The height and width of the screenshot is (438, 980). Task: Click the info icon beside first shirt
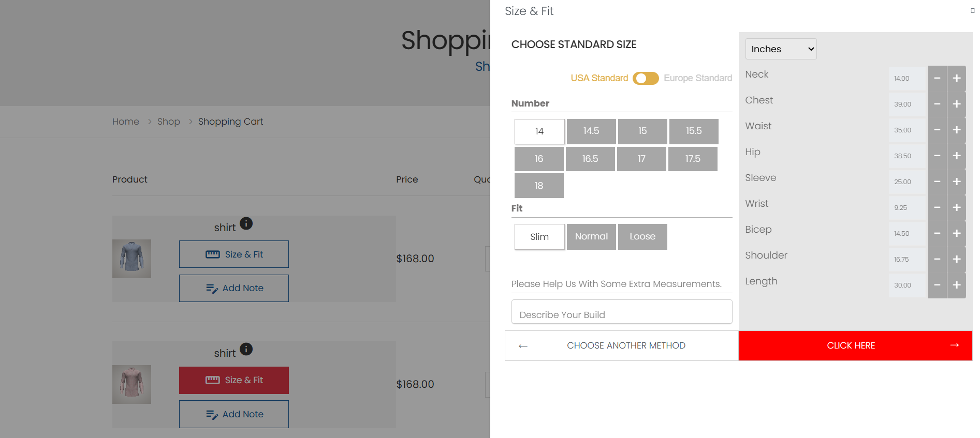(x=246, y=223)
